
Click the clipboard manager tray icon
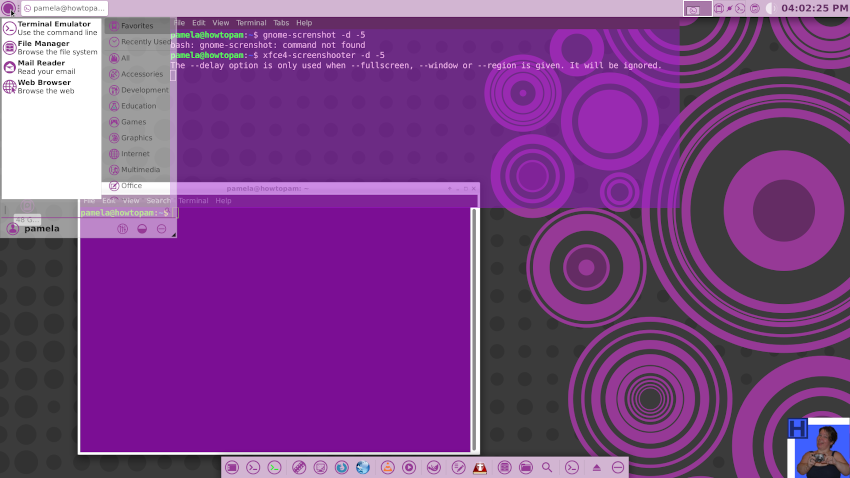coord(719,8)
